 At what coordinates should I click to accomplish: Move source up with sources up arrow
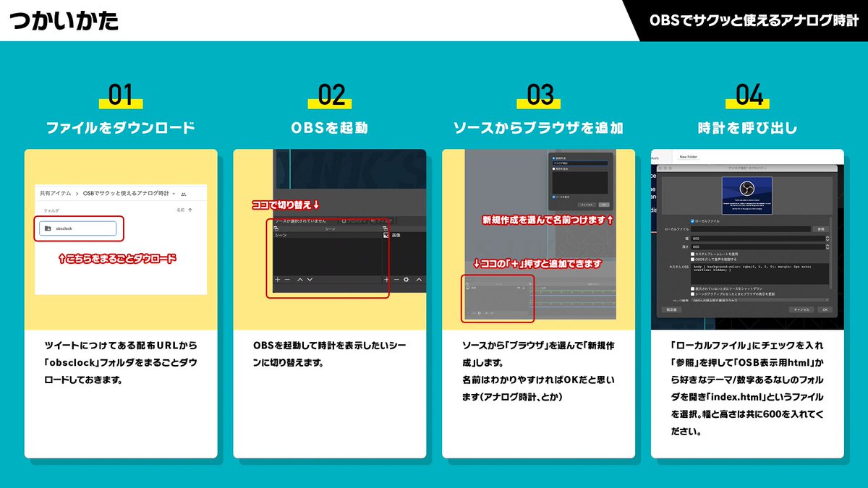tap(419, 280)
